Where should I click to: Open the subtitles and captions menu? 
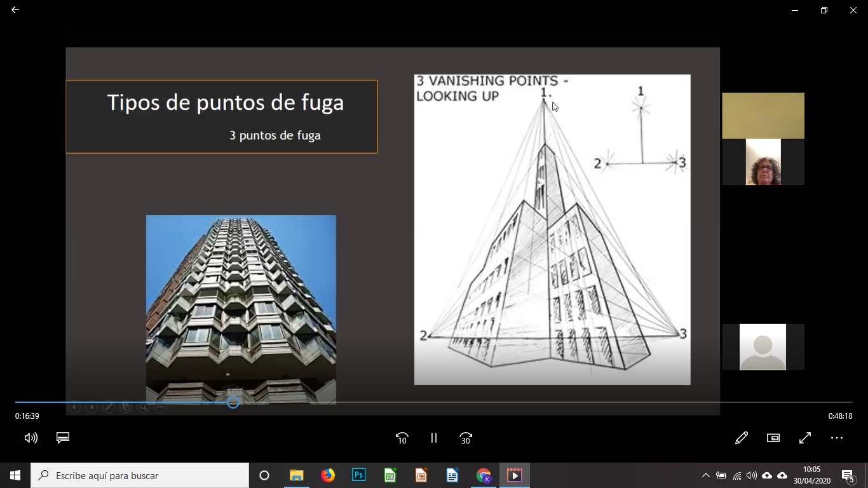pyautogui.click(x=63, y=438)
